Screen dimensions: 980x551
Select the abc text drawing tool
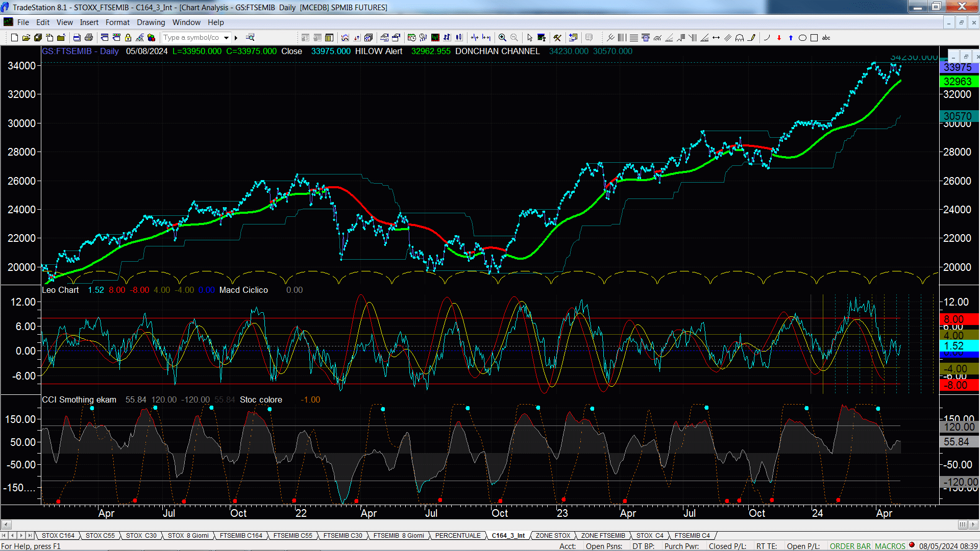(826, 38)
